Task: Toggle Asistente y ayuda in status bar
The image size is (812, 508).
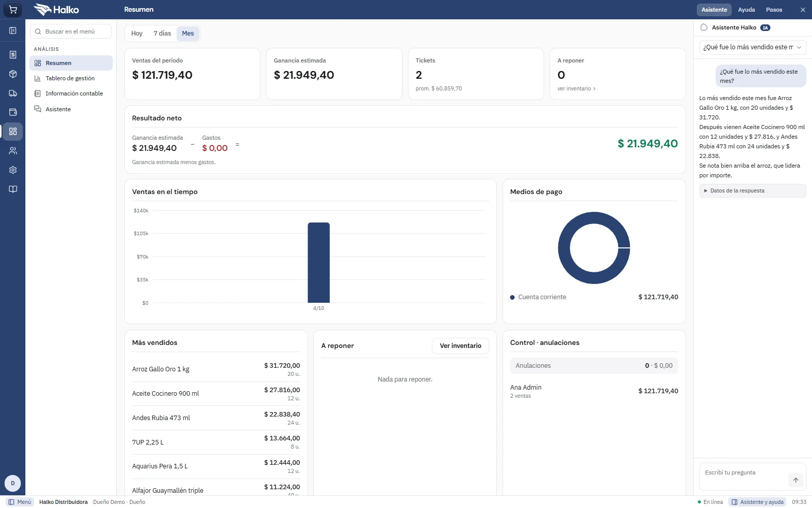Action: [x=758, y=502]
